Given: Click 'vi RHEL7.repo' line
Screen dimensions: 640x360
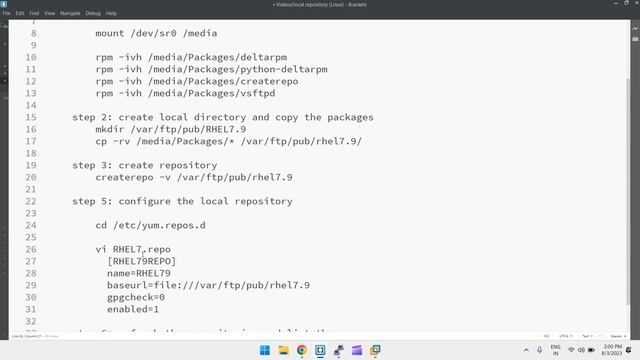Looking at the screenshot, I should point(133,249).
